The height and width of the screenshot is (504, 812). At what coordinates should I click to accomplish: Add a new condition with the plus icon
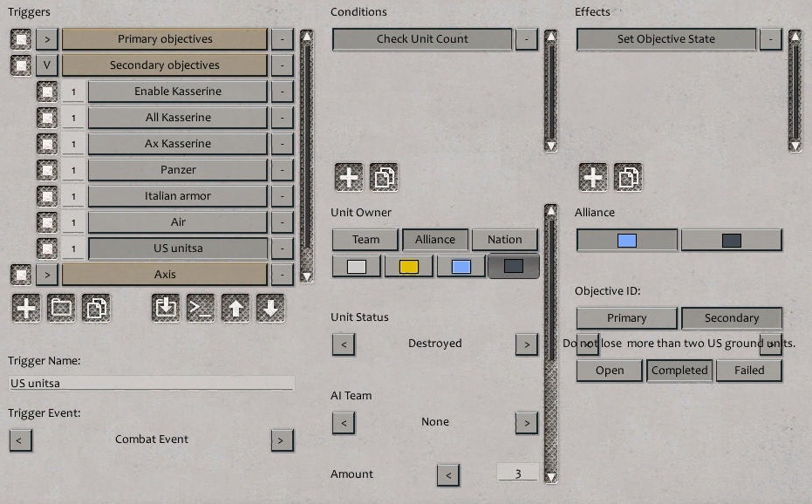[348, 176]
